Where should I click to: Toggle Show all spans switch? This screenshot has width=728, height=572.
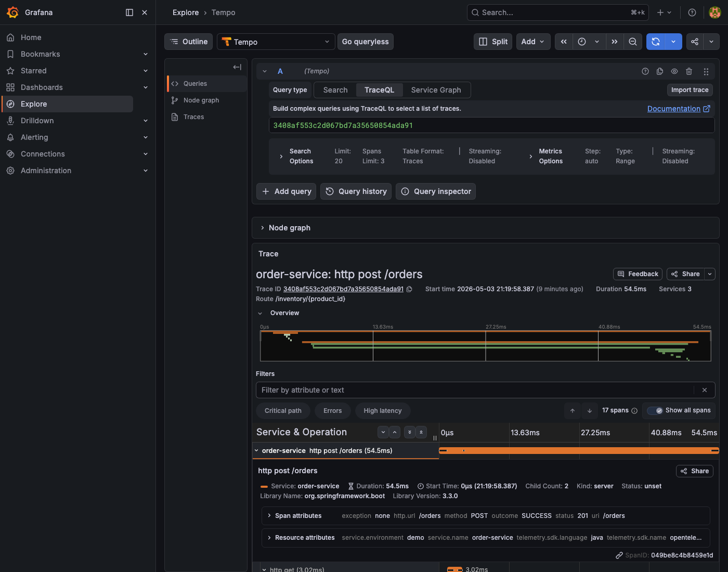coord(655,411)
